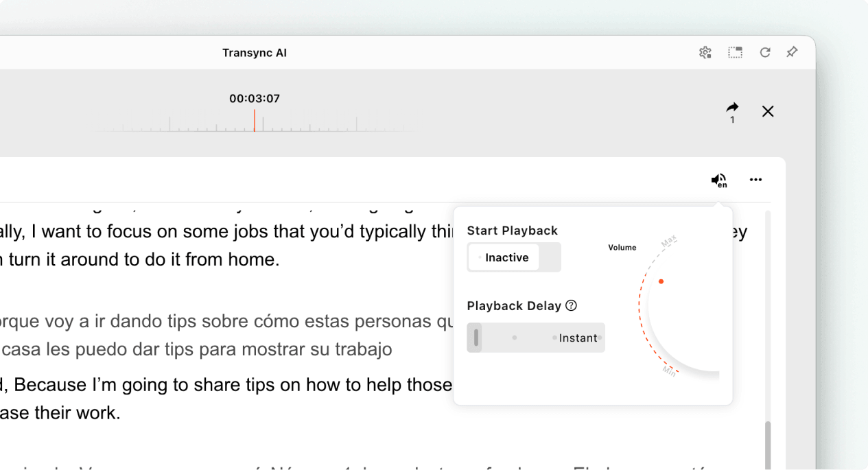Click the Playback Delay slider handle
The width and height of the screenshot is (868, 470).
[476, 338]
